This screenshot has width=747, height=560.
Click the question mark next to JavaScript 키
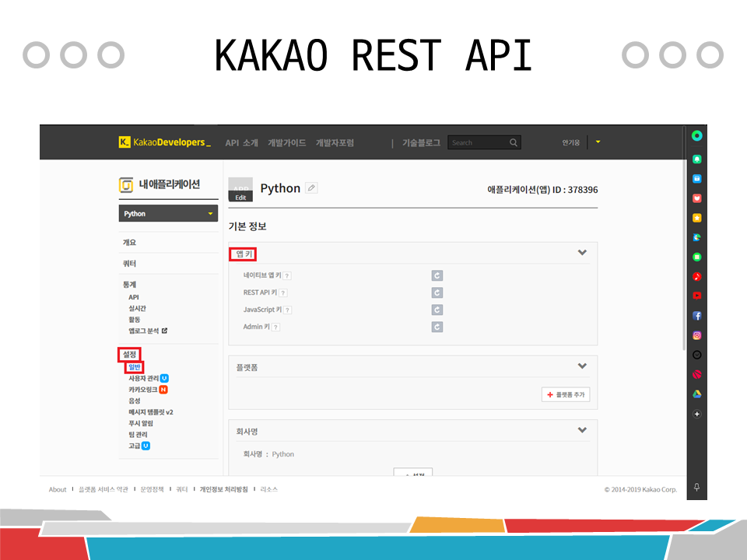[287, 310]
